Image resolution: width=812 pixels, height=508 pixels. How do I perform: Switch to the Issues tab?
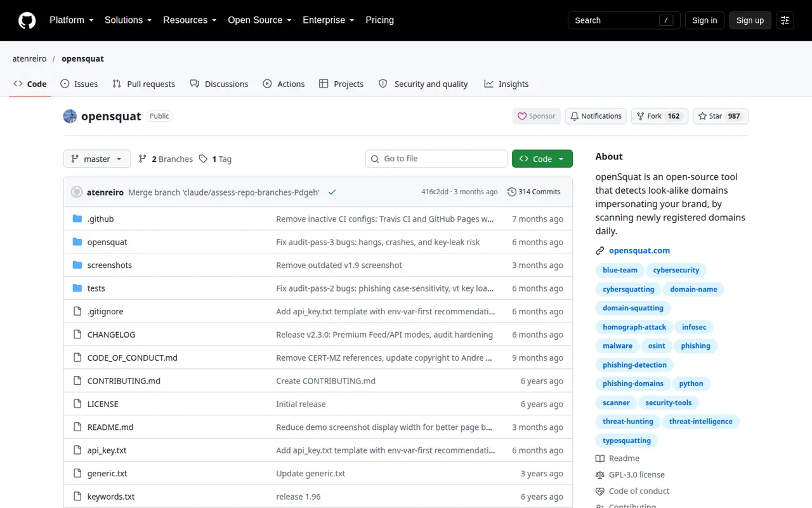(79, 84)
